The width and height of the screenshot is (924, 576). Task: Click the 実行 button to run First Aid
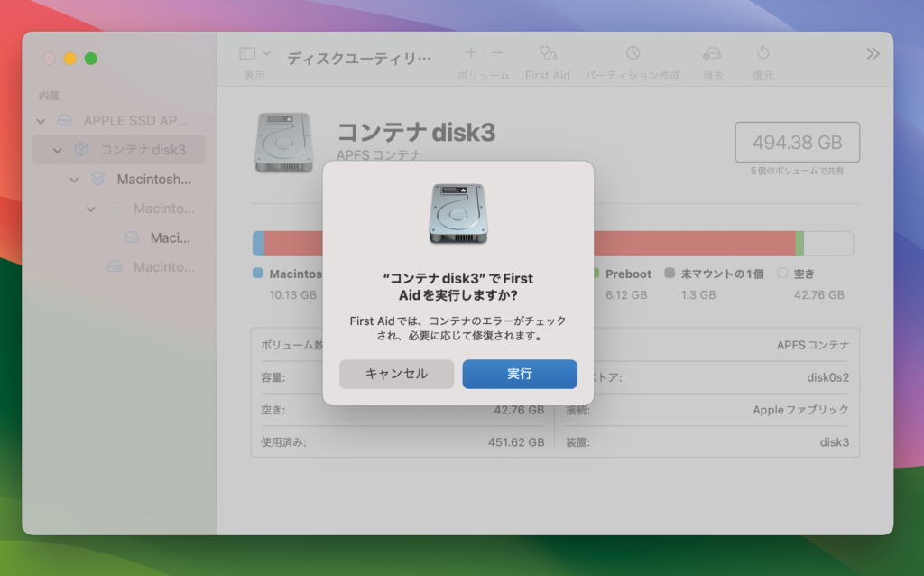pyautogui.click(x=519, y=374)
